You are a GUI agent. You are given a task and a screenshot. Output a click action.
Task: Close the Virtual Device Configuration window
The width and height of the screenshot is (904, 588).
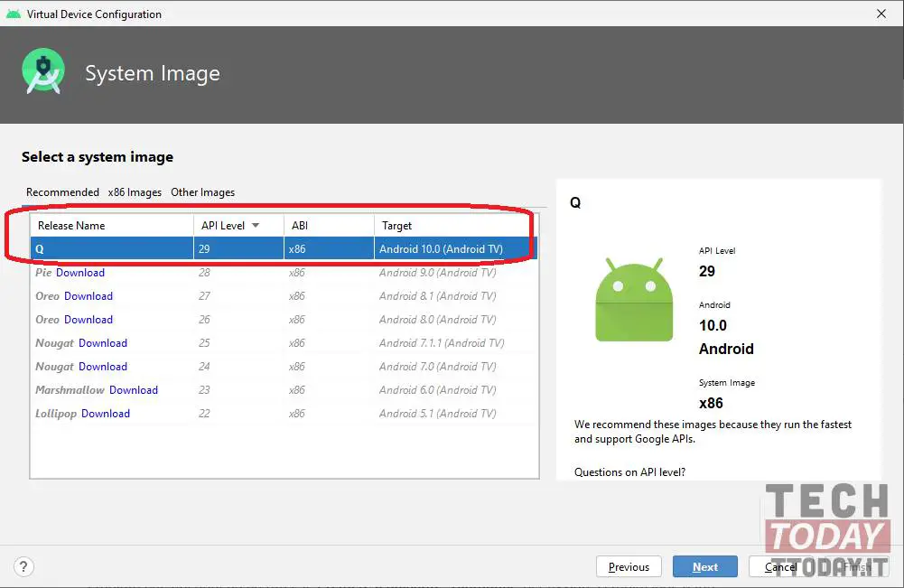(x=881, y=14)
